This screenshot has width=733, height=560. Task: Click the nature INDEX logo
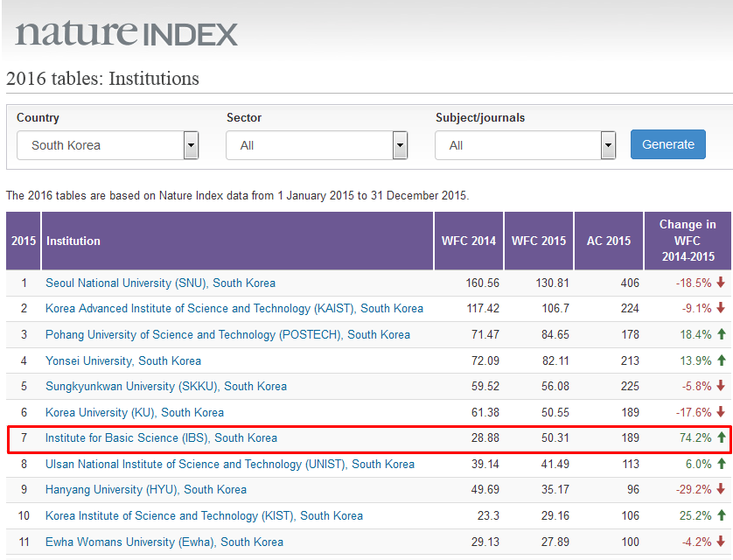pos(126,32)
